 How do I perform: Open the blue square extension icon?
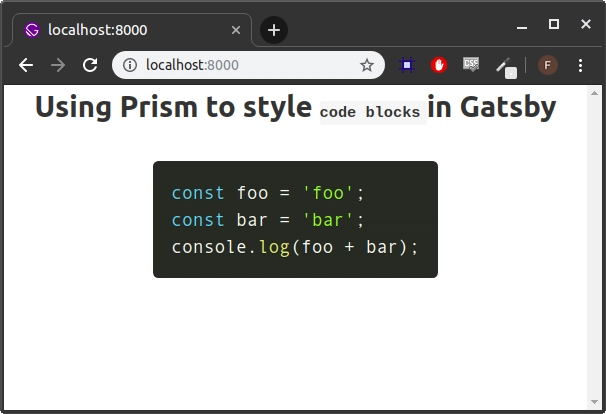pos(407,65)
